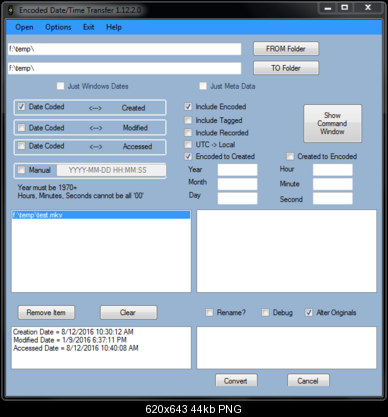The width and height of the screenshot is (388, 417).
Task: Enable the UTC -> Local checkbox
Action: point(188,144)
